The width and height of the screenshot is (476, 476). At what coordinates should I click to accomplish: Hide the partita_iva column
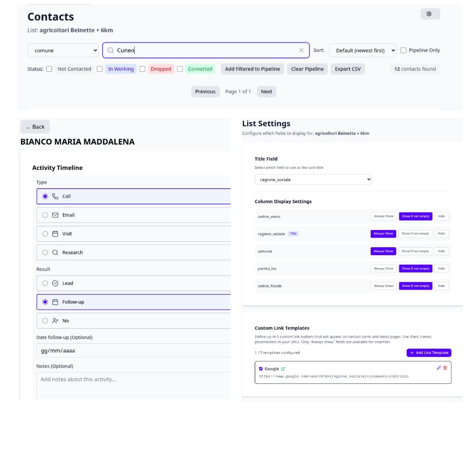pyautogui.click(x=441, y=268)
